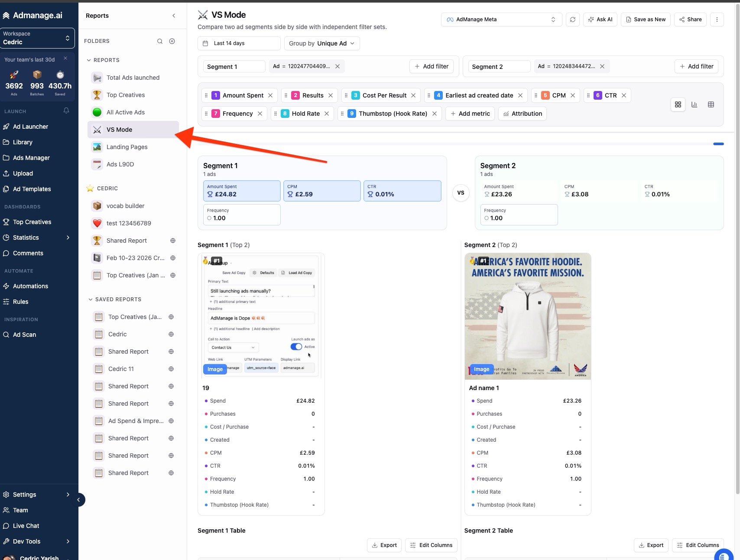Expand the Settings submenu
This screenshot has width=740, height=560.
(68, 495)
